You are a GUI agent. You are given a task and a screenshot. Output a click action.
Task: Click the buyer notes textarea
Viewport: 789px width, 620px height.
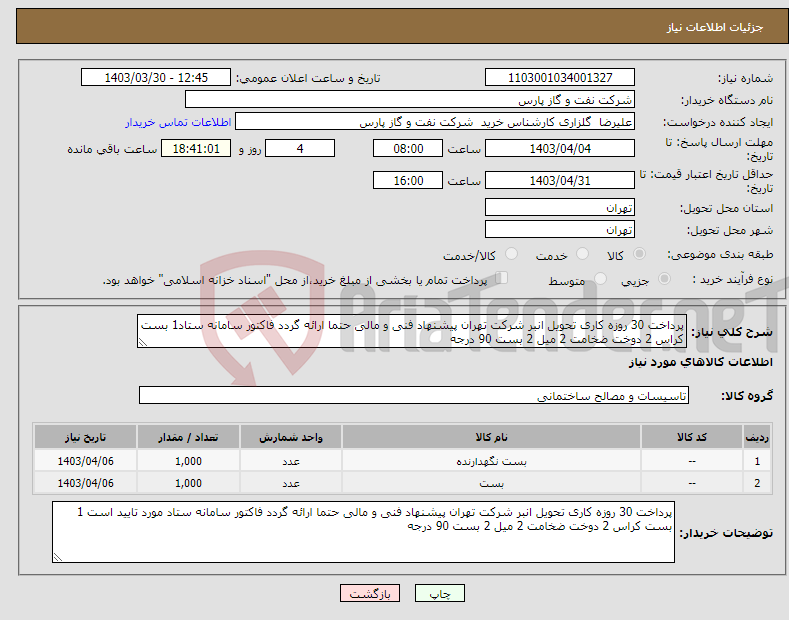tap(363, 532)
